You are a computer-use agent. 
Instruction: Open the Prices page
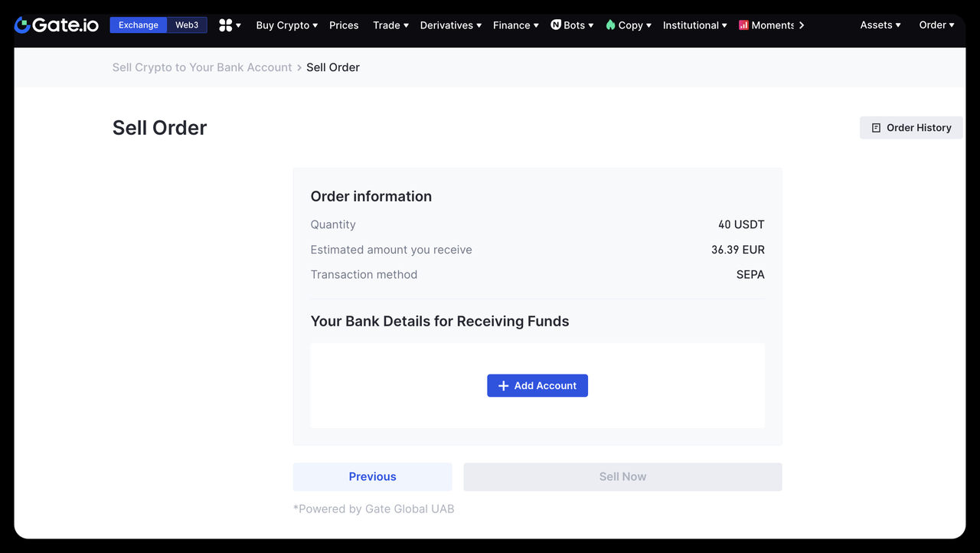pyautogui.click(x=344, y=25)
